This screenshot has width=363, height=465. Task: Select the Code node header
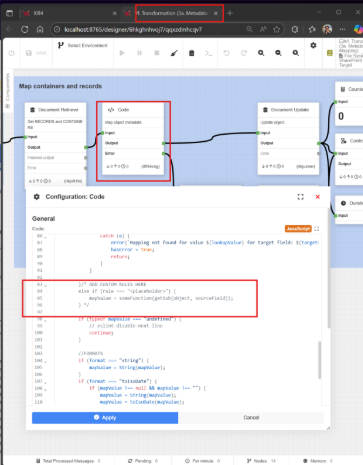coord(133,110)
